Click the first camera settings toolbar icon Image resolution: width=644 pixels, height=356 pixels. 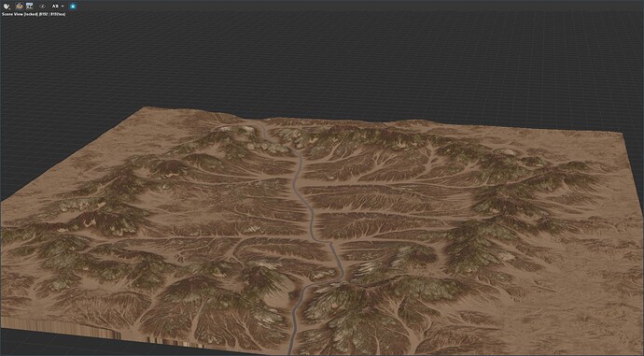[x=7, y=7]
